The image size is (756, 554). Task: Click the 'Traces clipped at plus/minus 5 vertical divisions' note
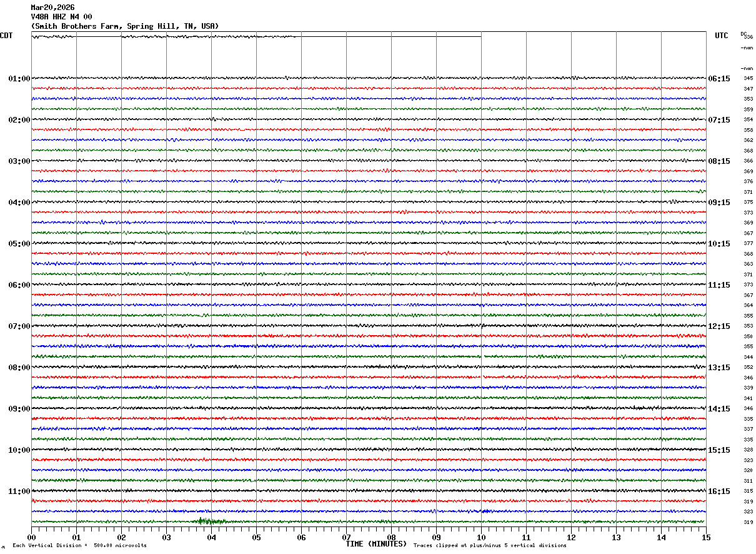pyautogui.click(x=490, y=546)
